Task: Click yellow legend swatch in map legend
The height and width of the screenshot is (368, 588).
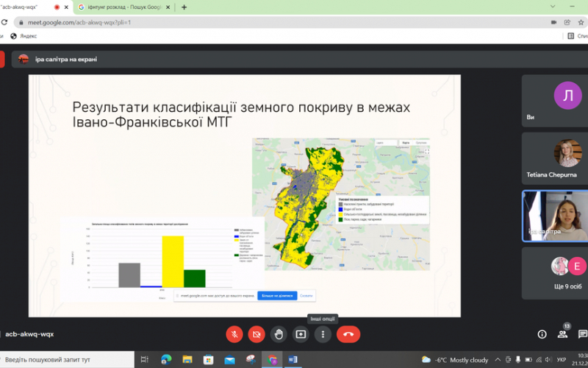Action: coord(340,214)
